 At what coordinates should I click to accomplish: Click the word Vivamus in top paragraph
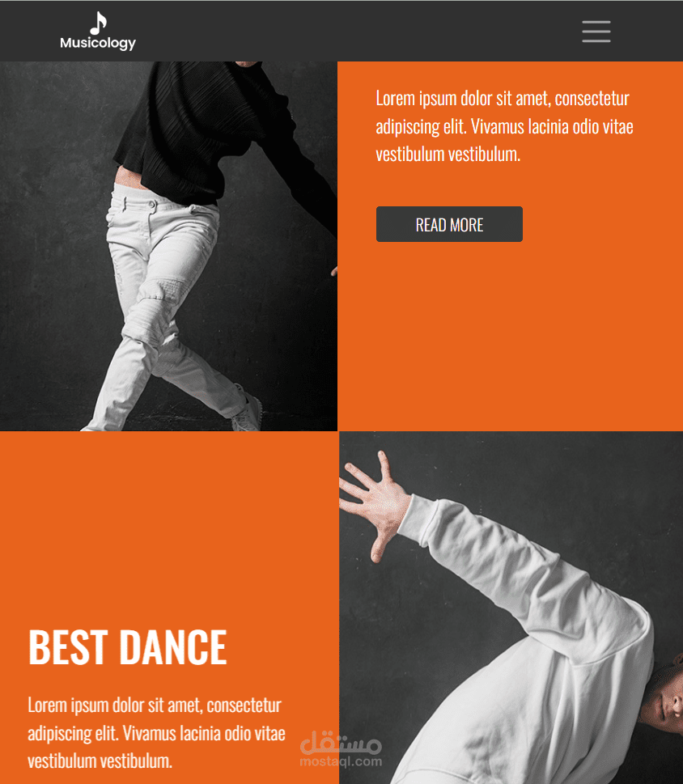pos(498,126)
